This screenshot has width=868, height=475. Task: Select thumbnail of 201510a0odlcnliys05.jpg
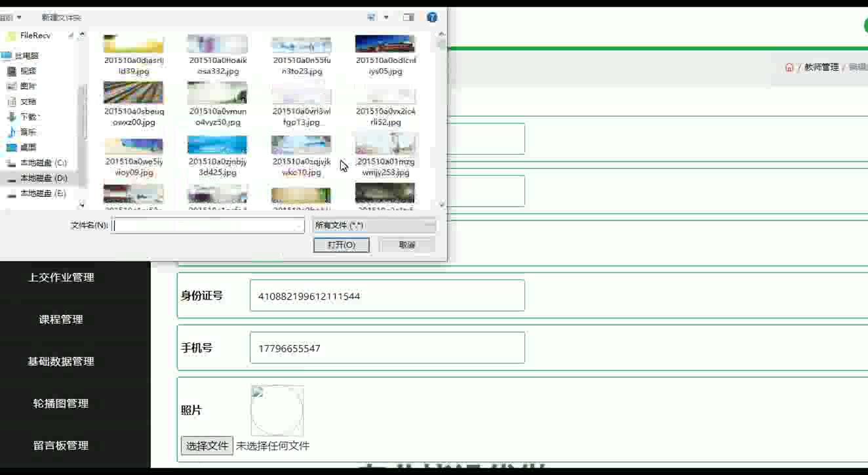coord(385,44)
